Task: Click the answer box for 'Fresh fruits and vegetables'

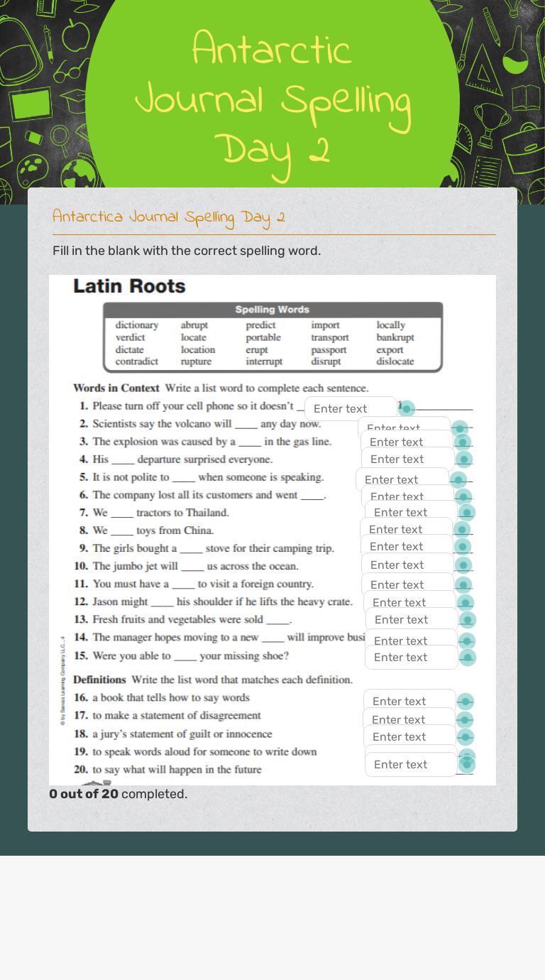Action: click(x=412, y=619)
